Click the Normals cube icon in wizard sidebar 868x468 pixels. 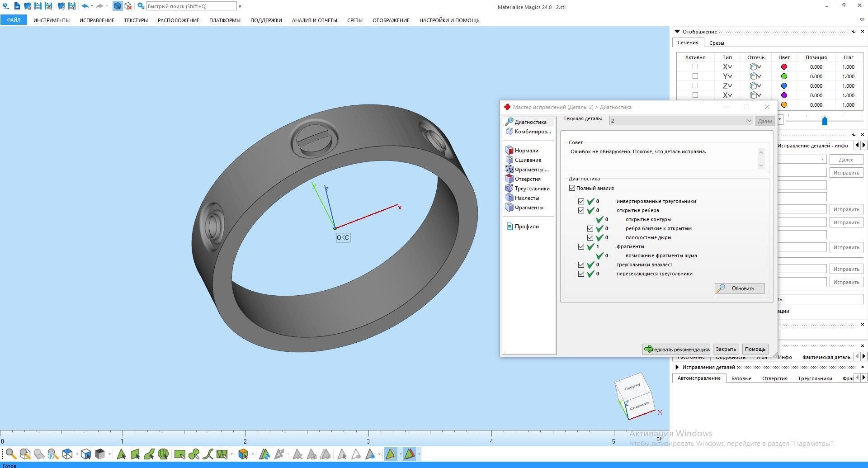[x=509, y=150]
